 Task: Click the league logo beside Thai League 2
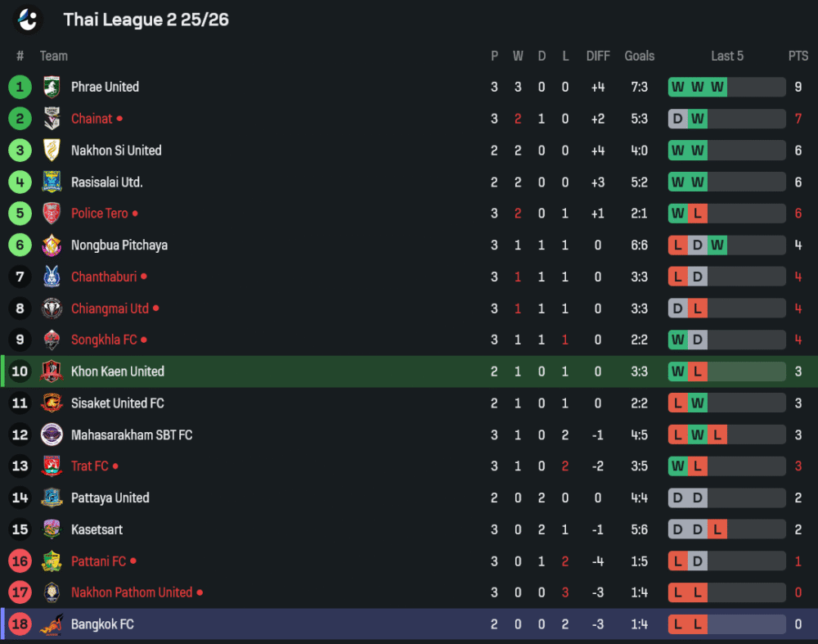29,19
